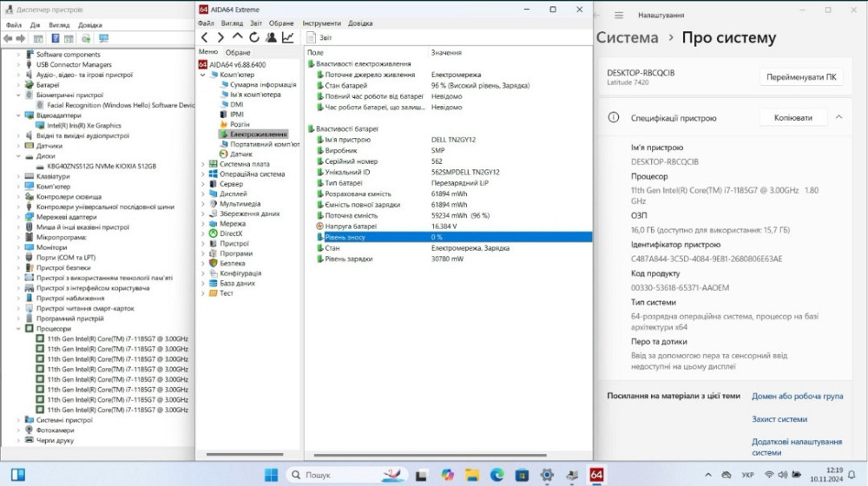
Task: Click the AIDA64 back navigation arrow
Action: coord(204,37)
